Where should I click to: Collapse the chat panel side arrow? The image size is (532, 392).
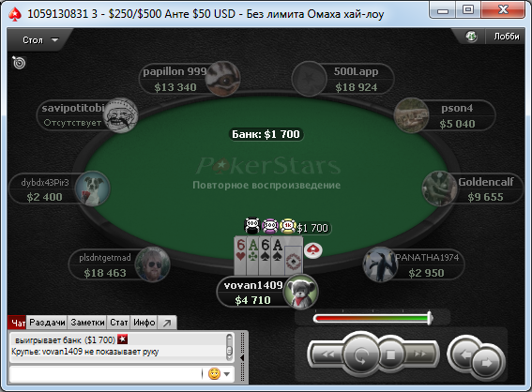(242, 357)
